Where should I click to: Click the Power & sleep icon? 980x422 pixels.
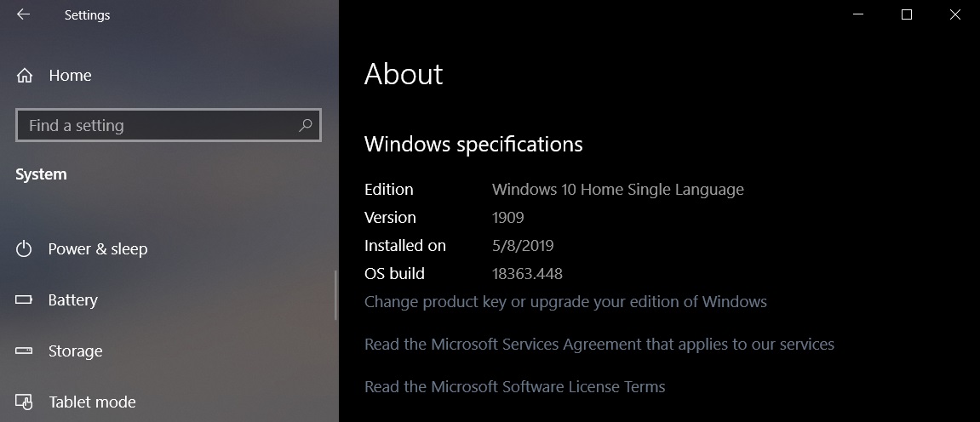tap(25, 249)
